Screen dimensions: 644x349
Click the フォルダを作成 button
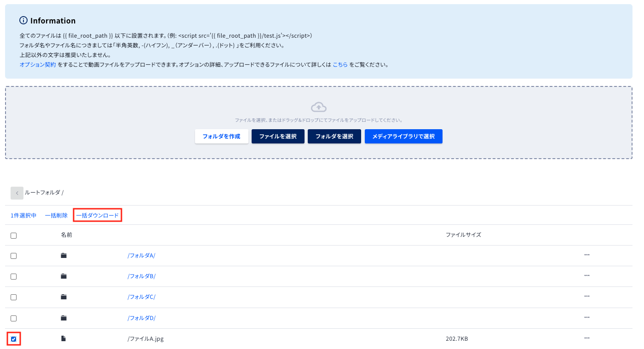tap(222, 137)
